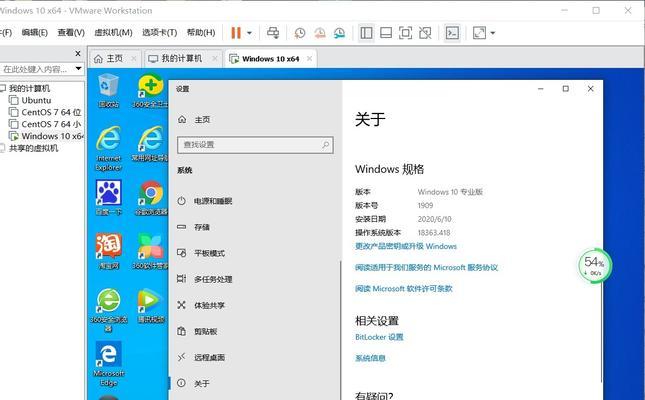The width and height of the screenshot is (645, 400).
Task: Click the 54% floating performance widget
Action: 594,265
